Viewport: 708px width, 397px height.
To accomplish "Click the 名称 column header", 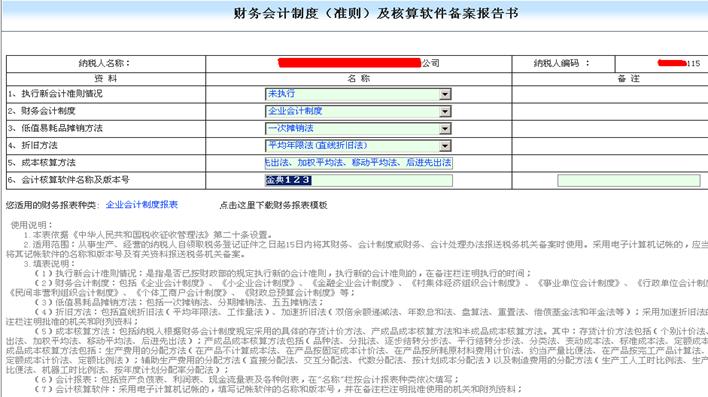I will pyautogui.click(x=359, y=79).
